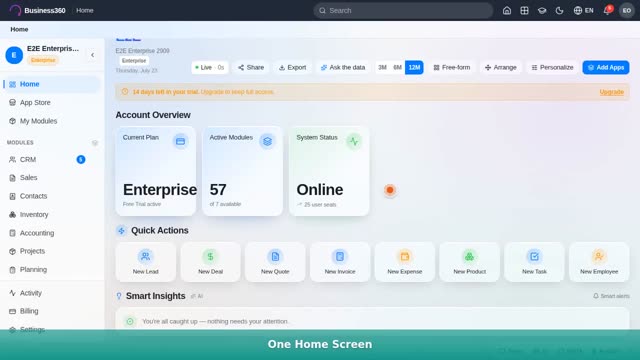The width and height of the screenshot is (640, 360).
Task: Click the Business360 logo icon
Action: (15, 10)
